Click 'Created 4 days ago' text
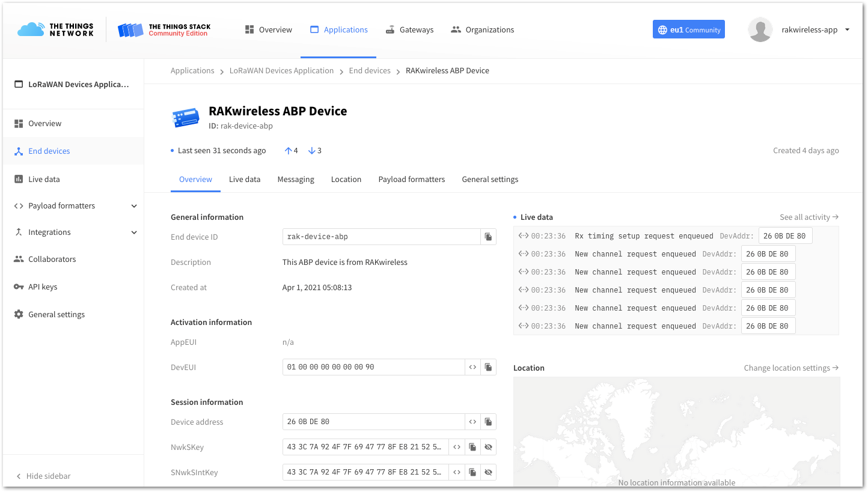The image size is (868, 492). (805, 151)
